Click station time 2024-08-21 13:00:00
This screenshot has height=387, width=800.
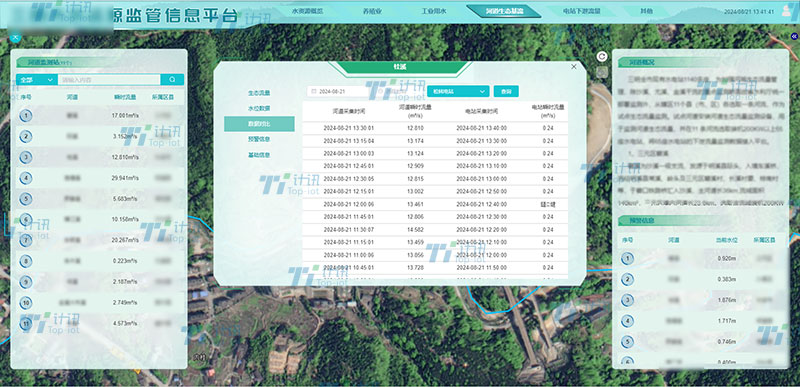point(482,179)
